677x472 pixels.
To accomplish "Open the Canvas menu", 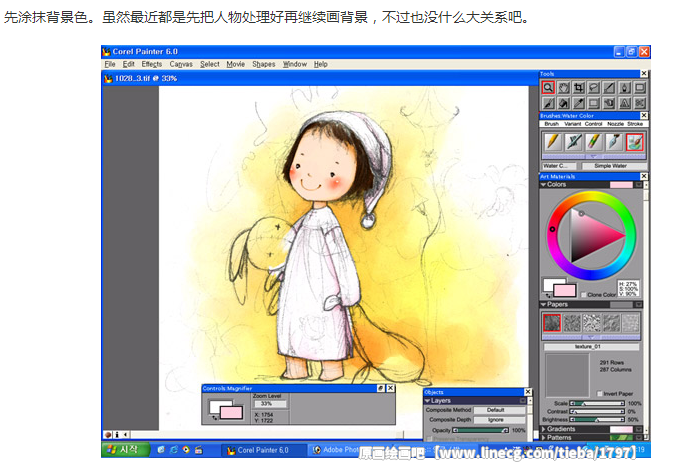I will coord(181,64).
